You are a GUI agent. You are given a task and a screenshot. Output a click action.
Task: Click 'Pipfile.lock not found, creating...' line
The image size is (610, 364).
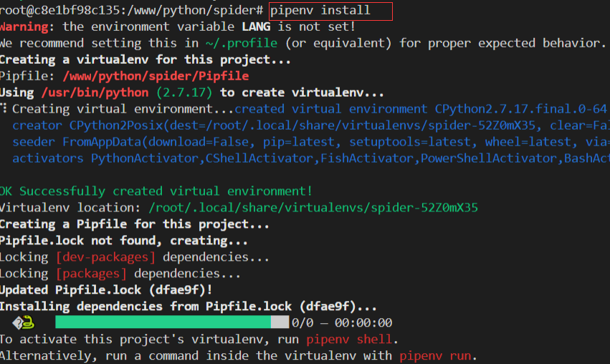click(x=124, y=241)
